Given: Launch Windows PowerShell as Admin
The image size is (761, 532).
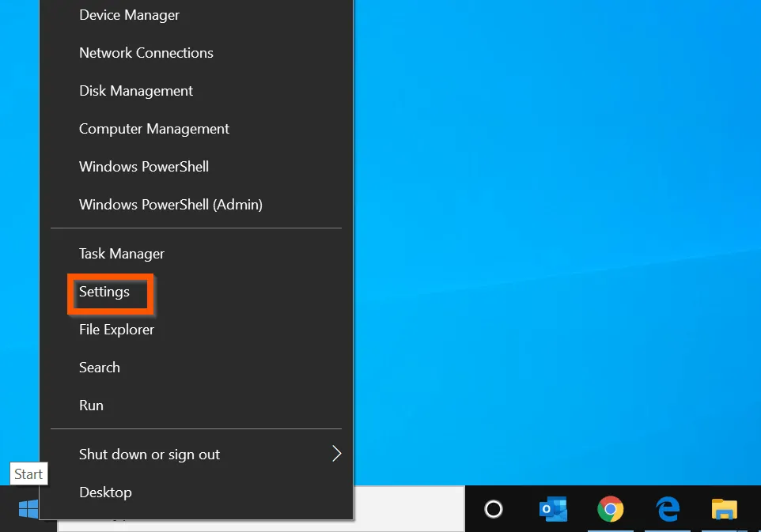Looking at the screenshot, I should (170, 204).
